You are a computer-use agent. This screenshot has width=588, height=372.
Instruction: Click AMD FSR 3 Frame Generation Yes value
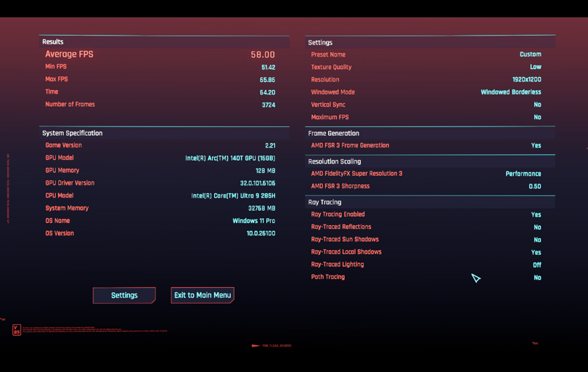click(x=536, y=145)
